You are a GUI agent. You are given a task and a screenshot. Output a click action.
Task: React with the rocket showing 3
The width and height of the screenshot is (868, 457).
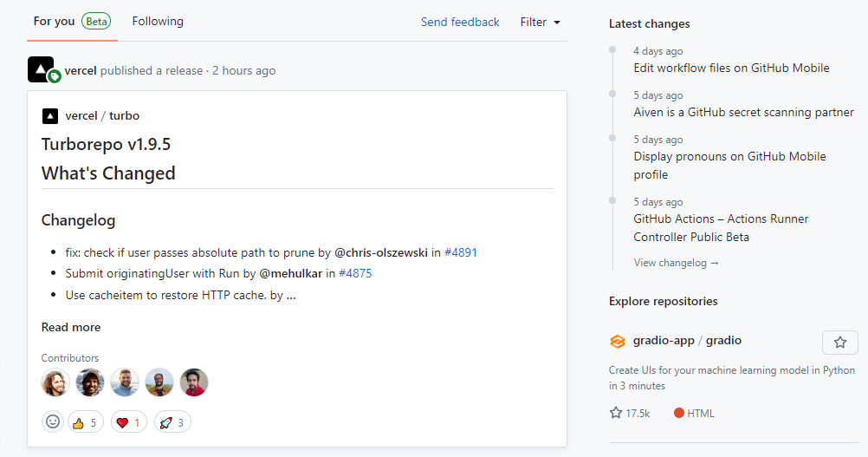pyautogui.click(x=172, y=422)
